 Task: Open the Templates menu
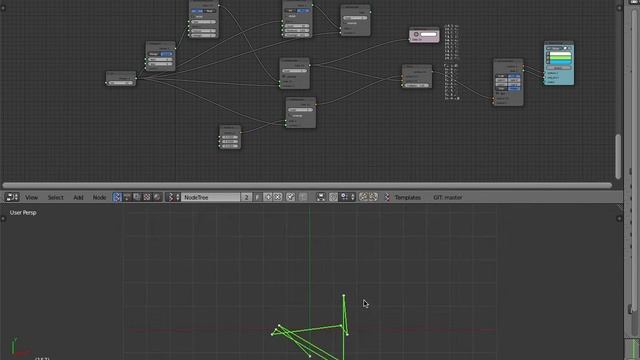[407, 197]
